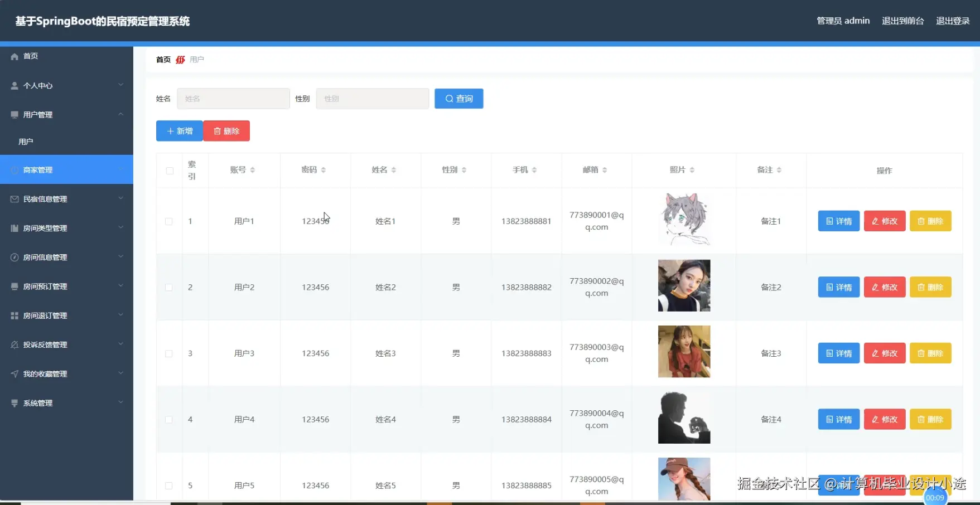The height and width of the screenshot is (505, 980).
Task: Click the 首页 breadcrumb link
Action: [163, 60]
